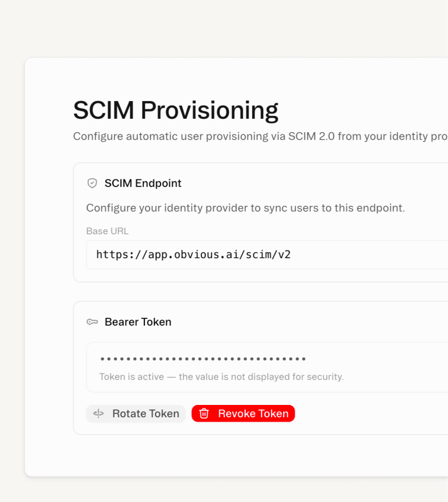Screen dimensions: 448x502
Task: Click the key icon next to Bearer Token
Action: click(92, 321)
